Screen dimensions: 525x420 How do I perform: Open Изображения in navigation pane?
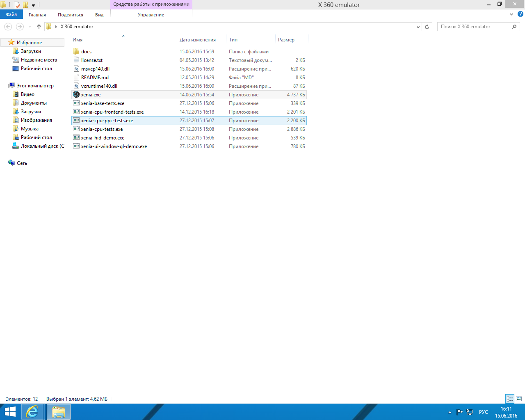point(37,120)
